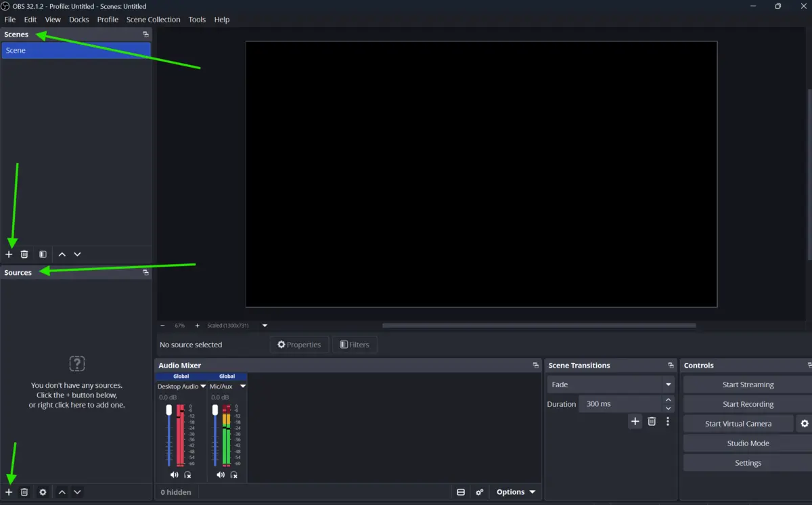Float the Scene Transitions dock via its header icon
Viewport: 812px width, 505px height.
[671, 366]
